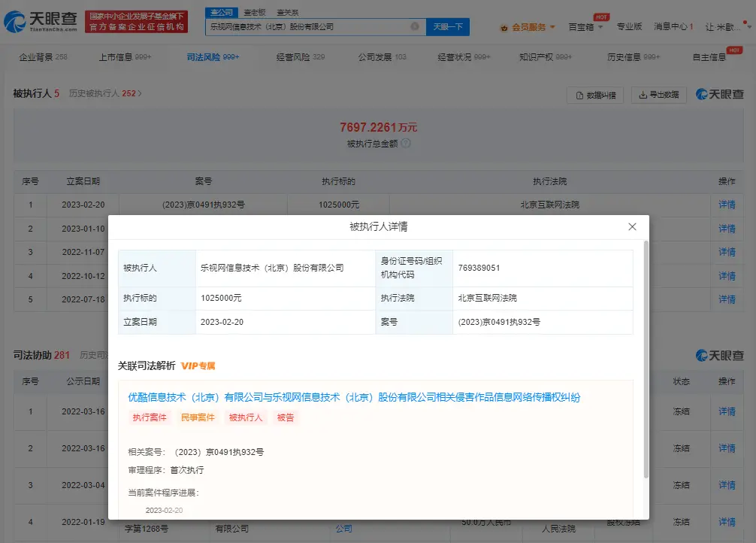Open 详情 for the 2022-07-18 case row
This screenshot has width=756, height=543.
pyautogui.click(x=727, y=299)
